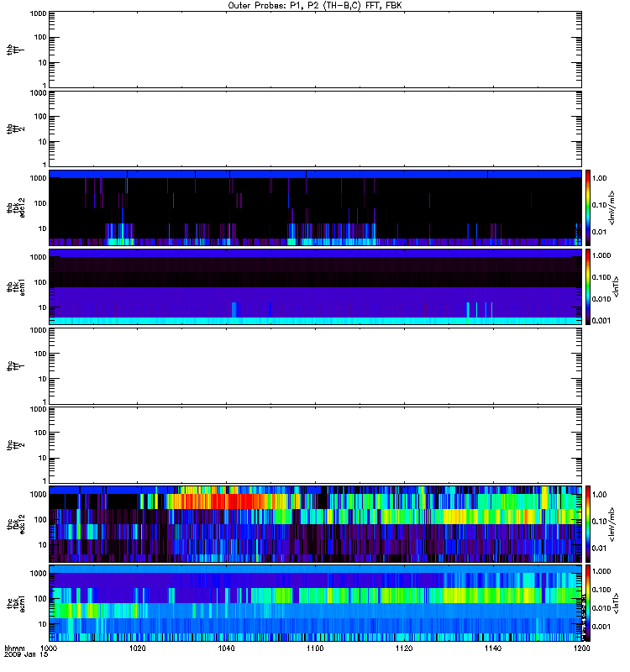Click '0.10' on the thb edc12 color scale
Screen dimensions: 630x672
[x=600, y=205]
